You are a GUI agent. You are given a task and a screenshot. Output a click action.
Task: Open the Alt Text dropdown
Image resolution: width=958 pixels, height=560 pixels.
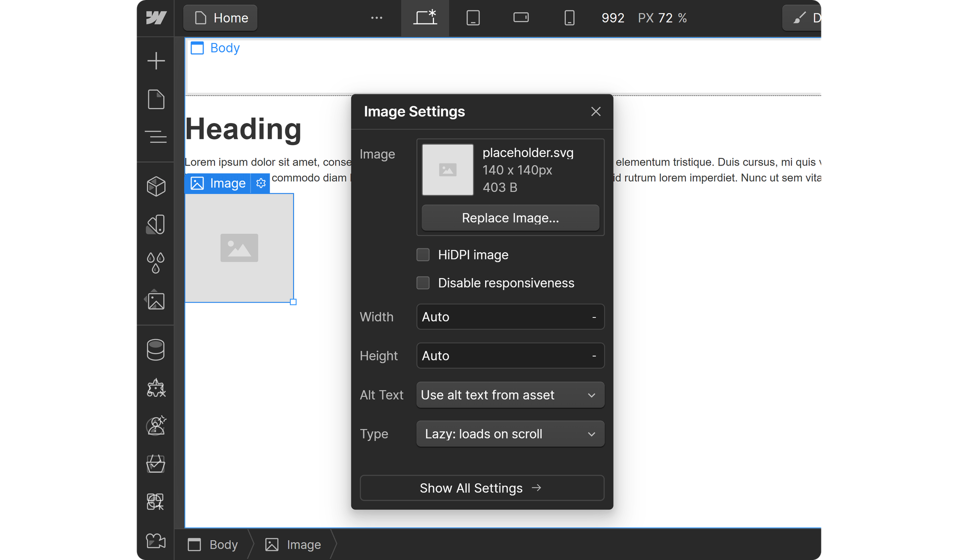(x=510, y=395)
